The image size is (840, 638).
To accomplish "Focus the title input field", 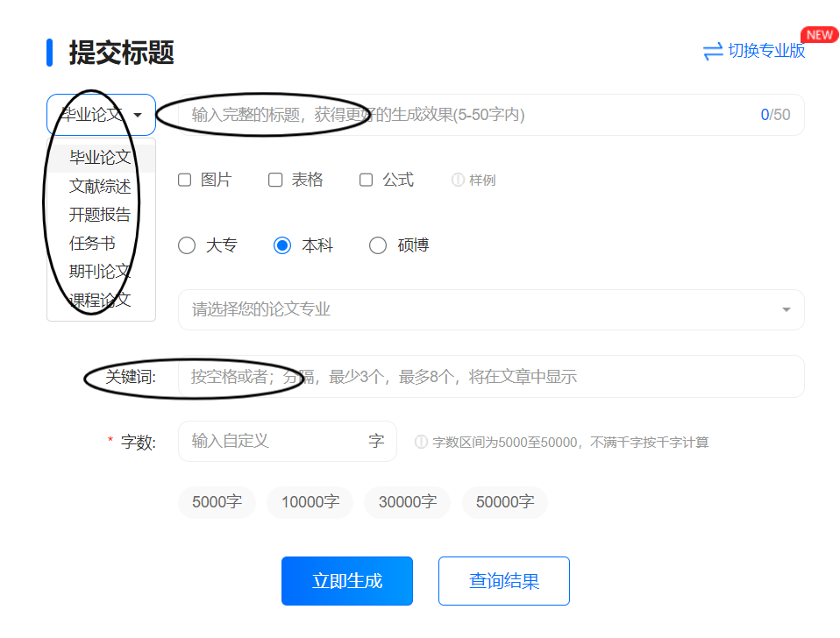I will (x=491, y=115).
